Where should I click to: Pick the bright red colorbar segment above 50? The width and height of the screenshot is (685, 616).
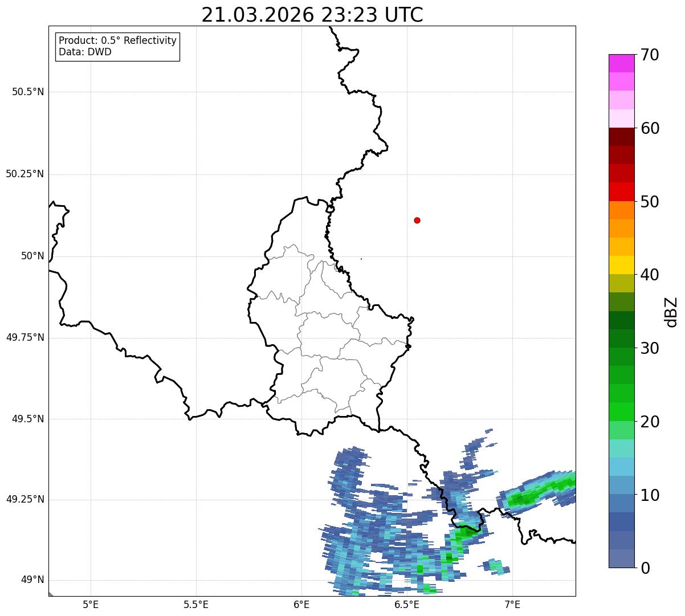(x=621, y=191)
